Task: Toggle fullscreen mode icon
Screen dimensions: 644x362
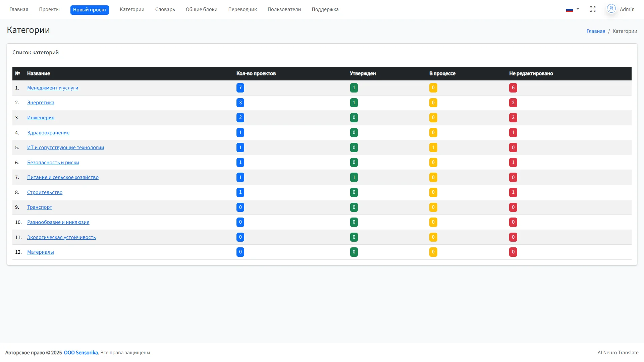Action: [x=593, y=9]
